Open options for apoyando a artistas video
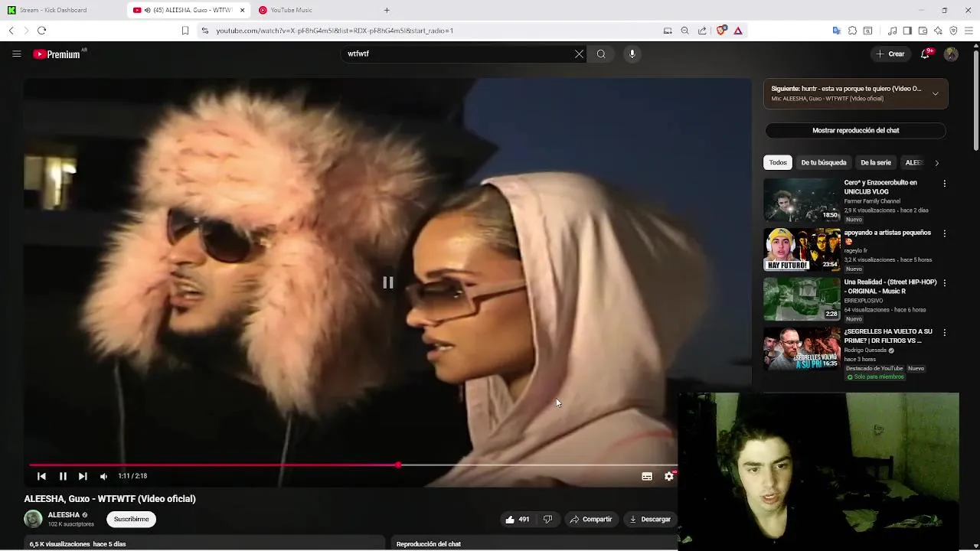980x551 pixels. click(x=944, y=233)
